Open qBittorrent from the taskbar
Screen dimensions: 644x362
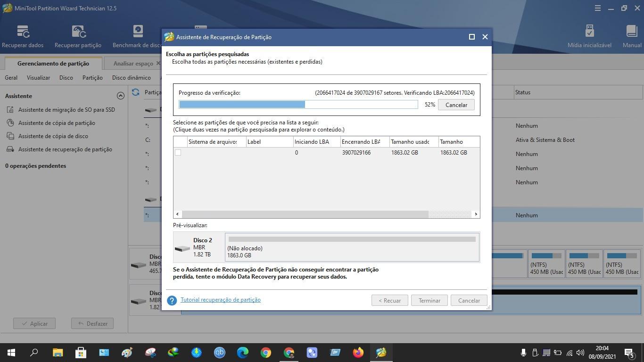click(220, 353)
